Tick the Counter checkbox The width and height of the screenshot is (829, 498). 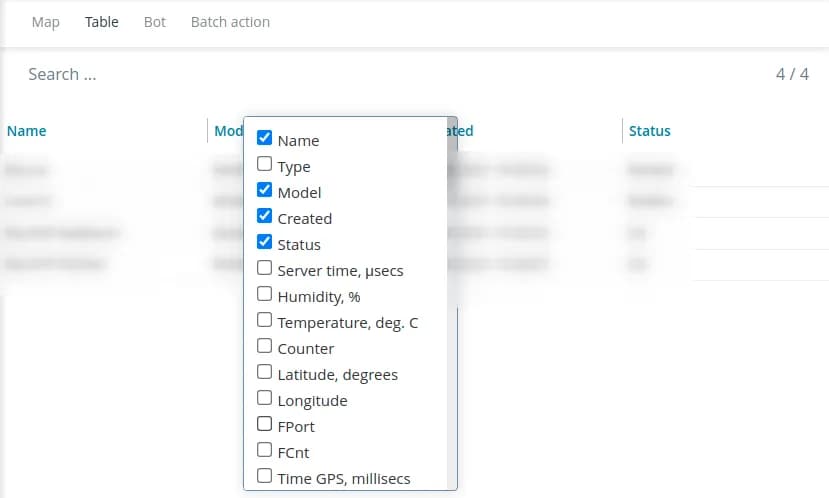click(265, 346)
